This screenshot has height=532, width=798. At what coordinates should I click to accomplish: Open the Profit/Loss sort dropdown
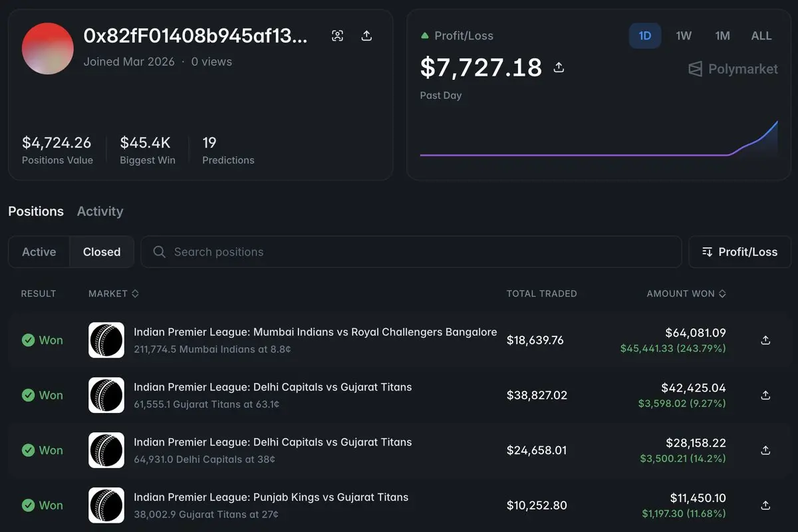click(739, 252)
